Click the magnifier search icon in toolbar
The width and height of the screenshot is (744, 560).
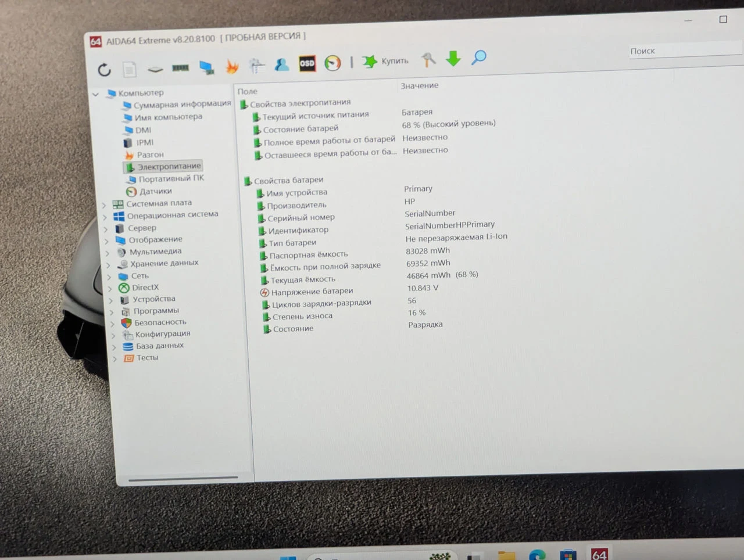pyautogui.click(x=479, y=58)
